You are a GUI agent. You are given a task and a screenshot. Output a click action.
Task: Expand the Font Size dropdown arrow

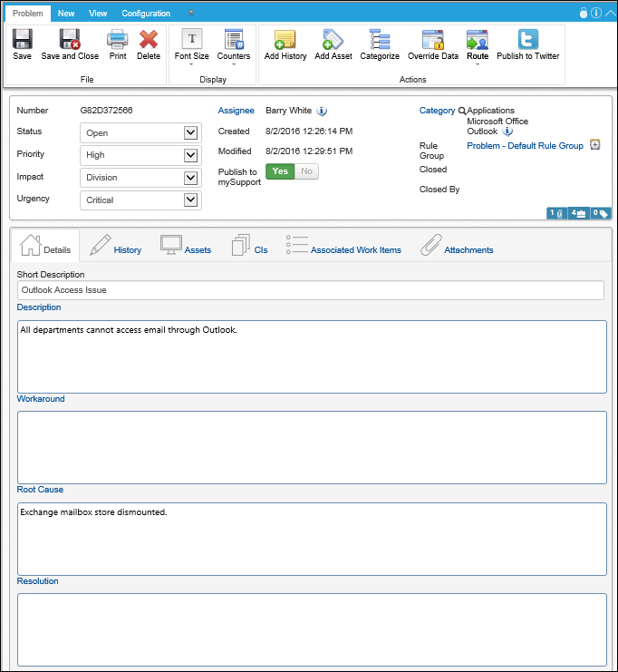191,64
